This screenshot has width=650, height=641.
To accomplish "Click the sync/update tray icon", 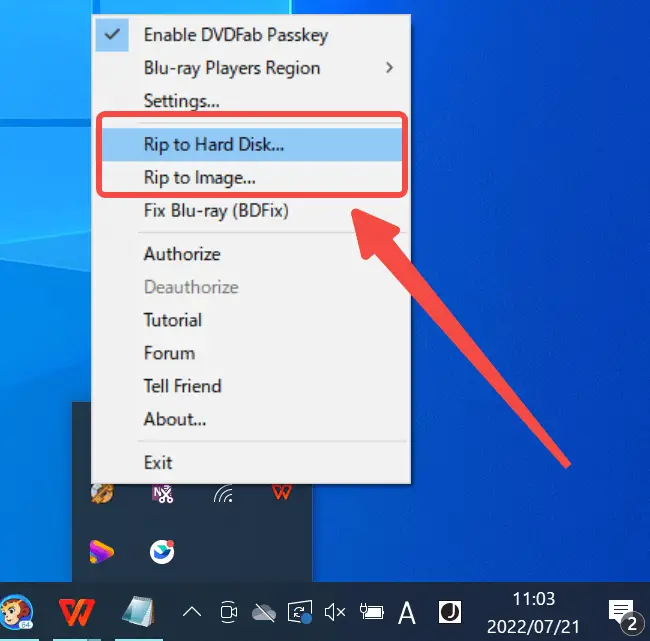I will 300,612.
